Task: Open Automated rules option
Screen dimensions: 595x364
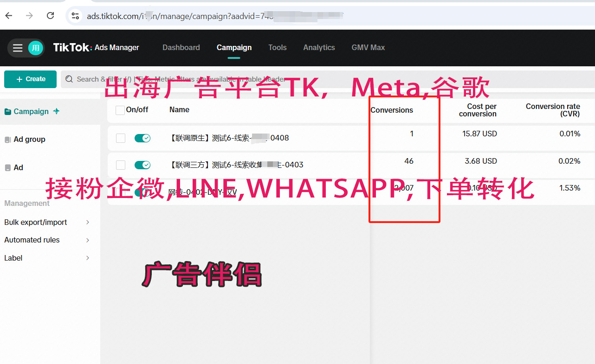Action: (x=32, y=240)
